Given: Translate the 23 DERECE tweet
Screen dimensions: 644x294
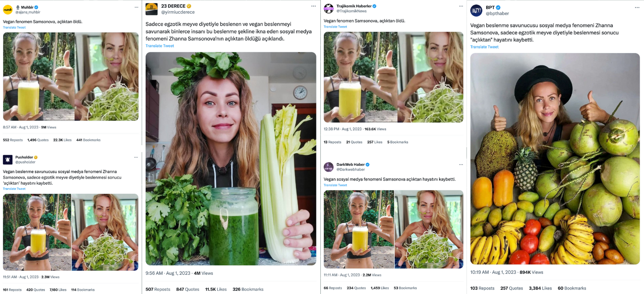Looking at the screenshot, I should (160, 46).
